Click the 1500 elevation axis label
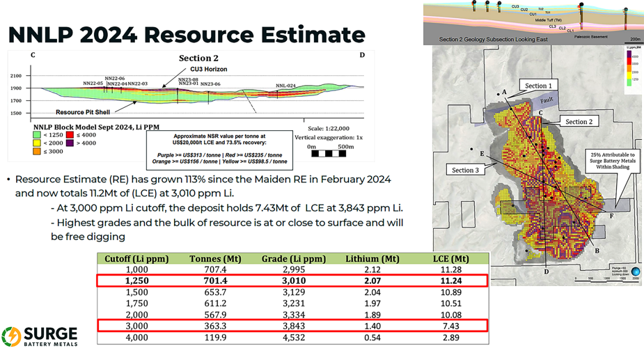Viewport: 644px width, 348px height. (x=15, y=113)
